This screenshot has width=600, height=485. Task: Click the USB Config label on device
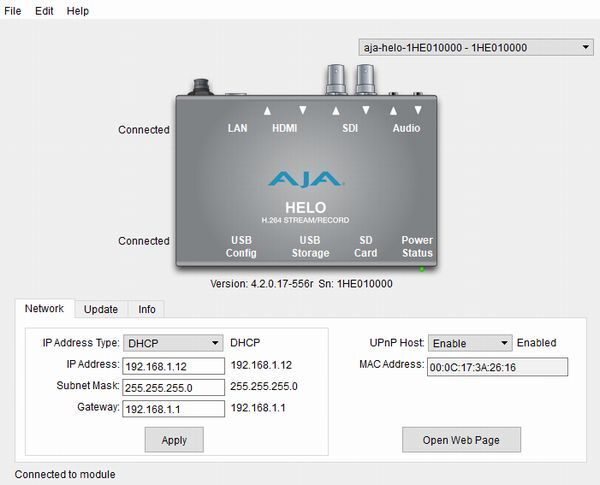coord(241,247)
